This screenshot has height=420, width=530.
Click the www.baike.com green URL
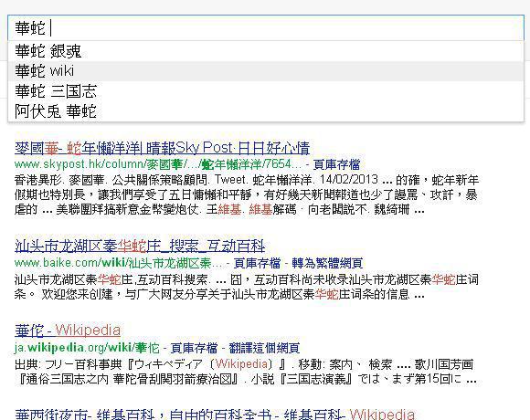click(x=118, y=263)
